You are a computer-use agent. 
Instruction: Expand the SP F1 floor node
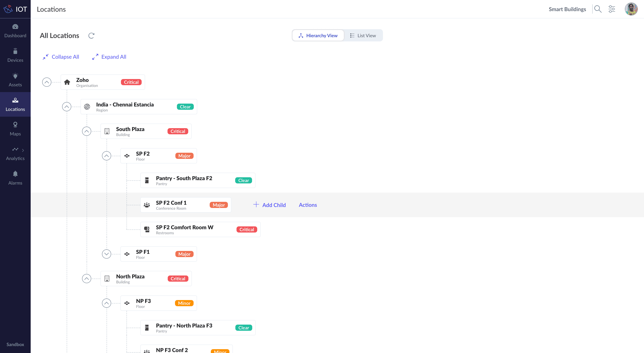click(x=107, y=254)
